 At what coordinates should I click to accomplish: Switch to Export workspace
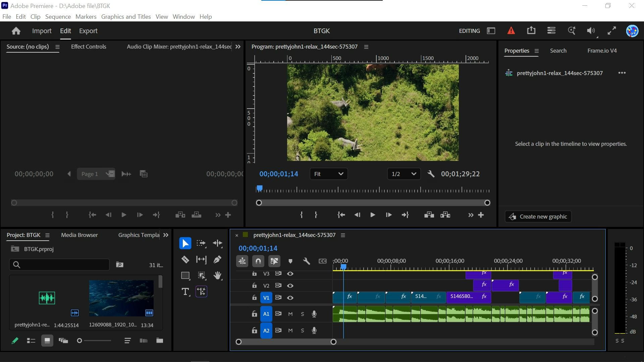pos(88,31)
